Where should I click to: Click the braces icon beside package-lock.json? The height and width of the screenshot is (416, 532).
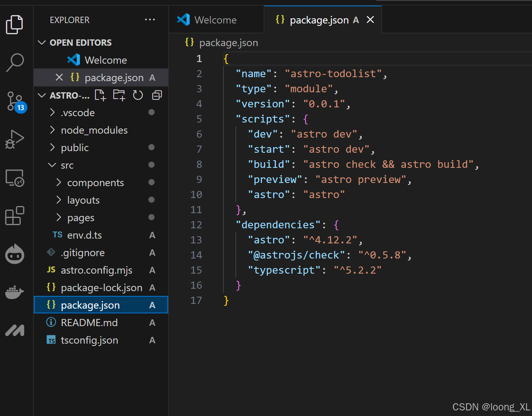[x=51, y=287]
